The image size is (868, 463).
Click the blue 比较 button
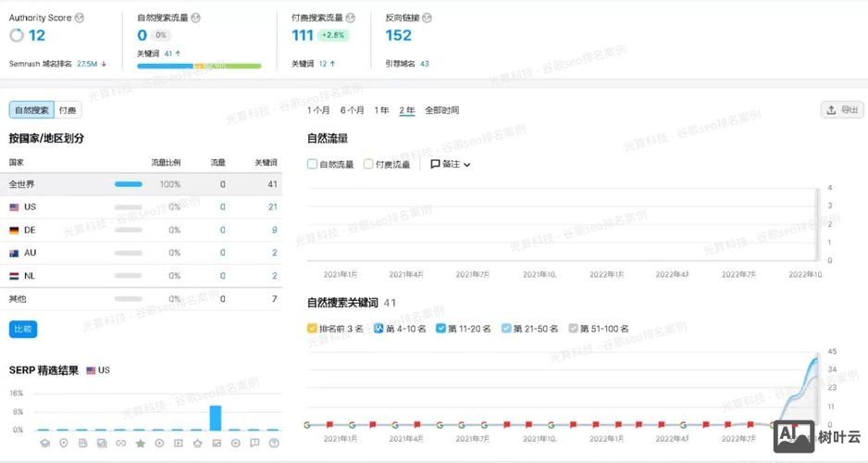click(x=23, y=329)
